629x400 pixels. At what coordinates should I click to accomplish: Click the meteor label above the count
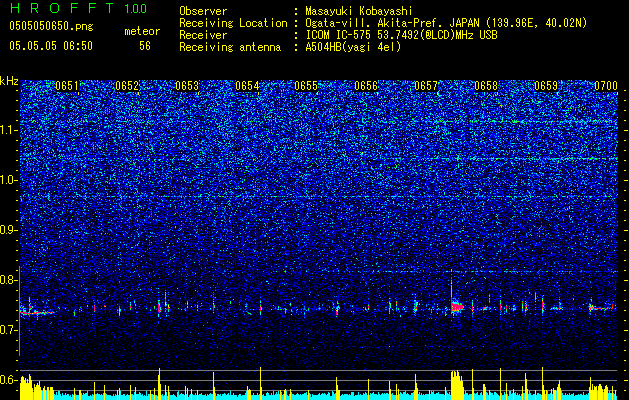coord(142,31)
